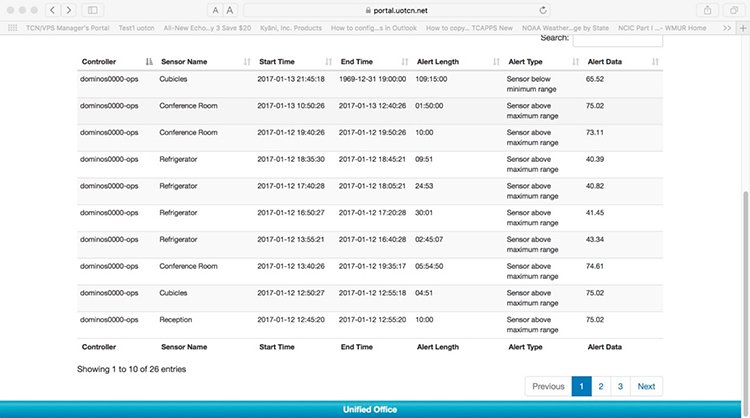750x418 pixels.
Task: Select pagination page 1
Action: (581, 386)
